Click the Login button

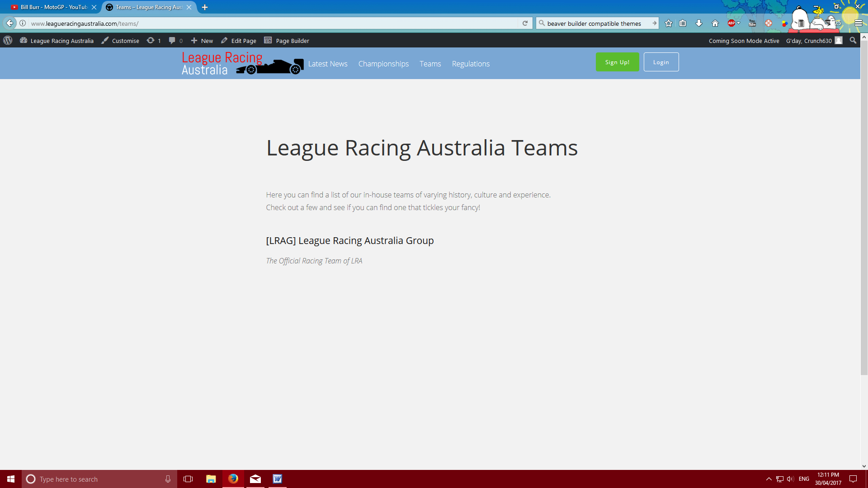point(661,62)
